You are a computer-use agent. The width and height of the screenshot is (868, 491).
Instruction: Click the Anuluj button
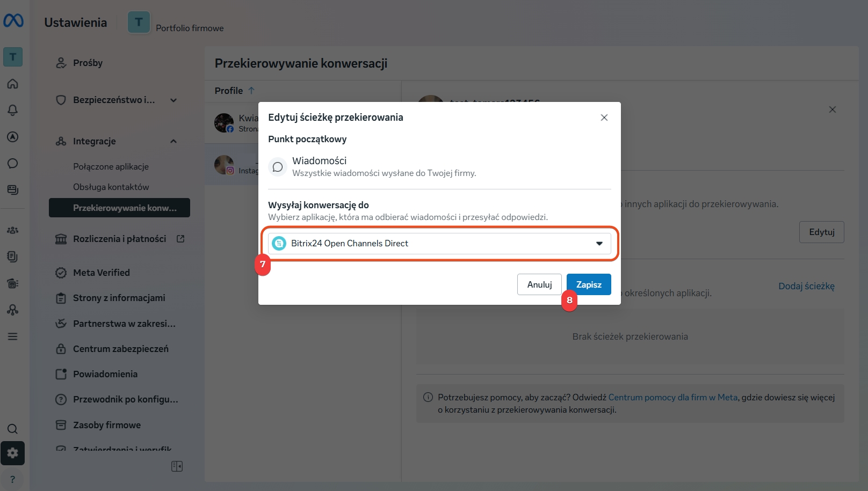click(539, 284)
